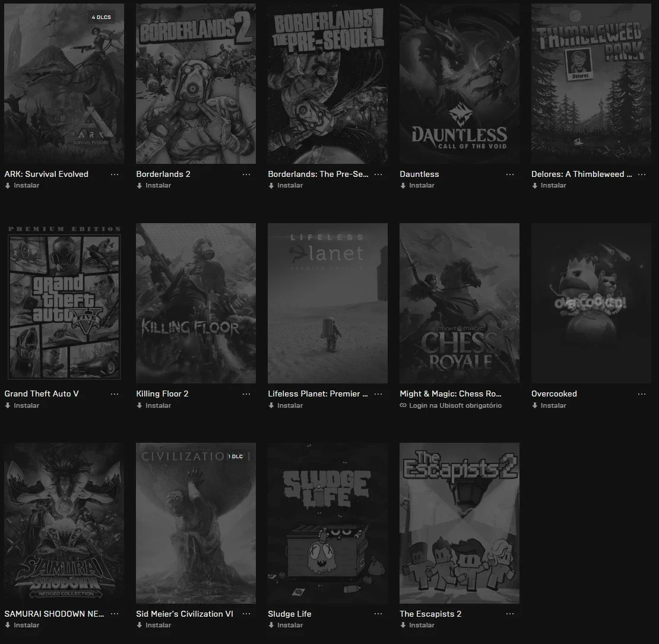The image size is (659, 644).
Task: Select the Overcooked cover art
Action: point(591,303)
